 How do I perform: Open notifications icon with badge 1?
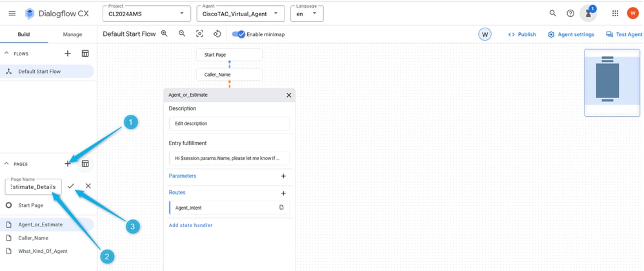588,13
